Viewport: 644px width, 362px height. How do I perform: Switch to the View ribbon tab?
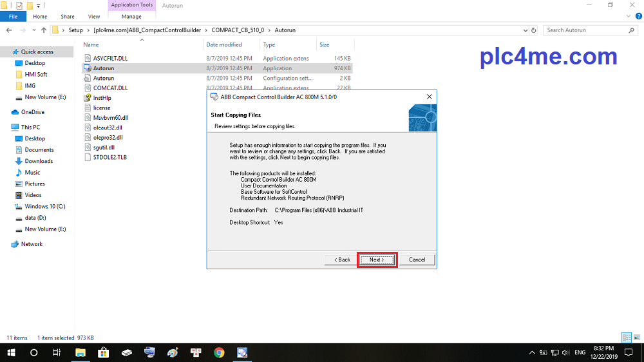94,17
